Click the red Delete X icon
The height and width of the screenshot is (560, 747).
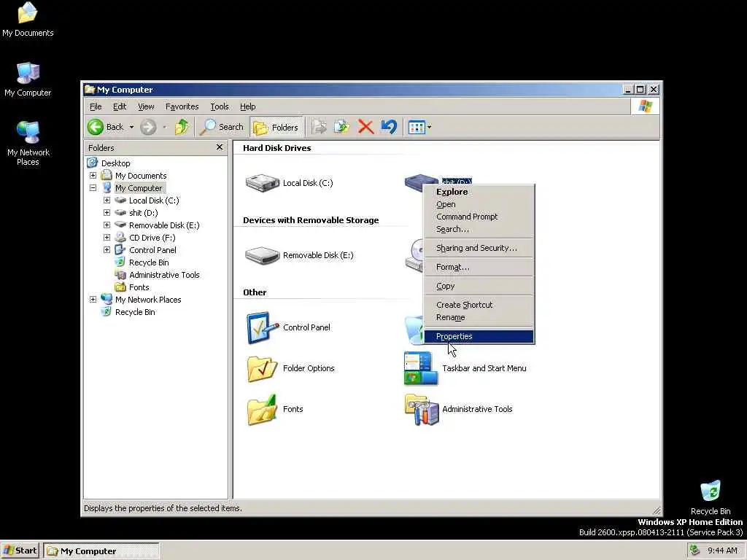(x=365, y=127)
